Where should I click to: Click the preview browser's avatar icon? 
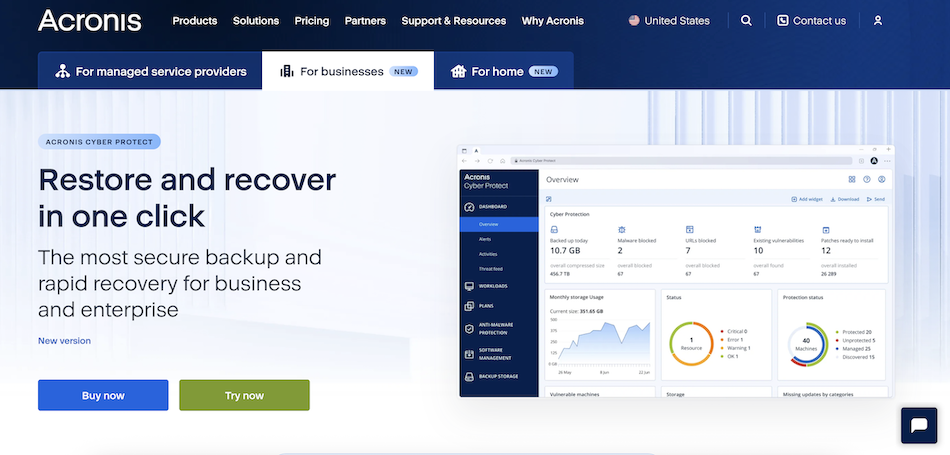[x=874, y=161]
